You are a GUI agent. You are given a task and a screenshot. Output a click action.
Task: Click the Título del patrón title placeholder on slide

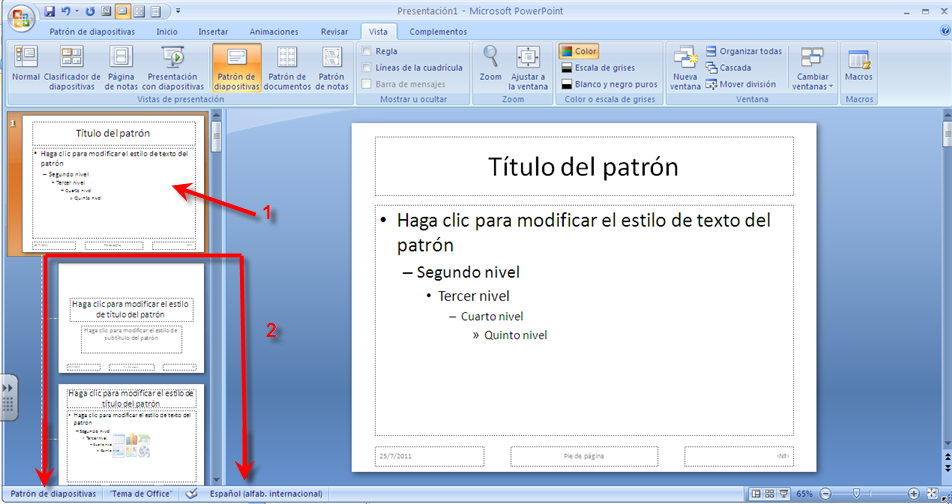[x=583, y=166]
